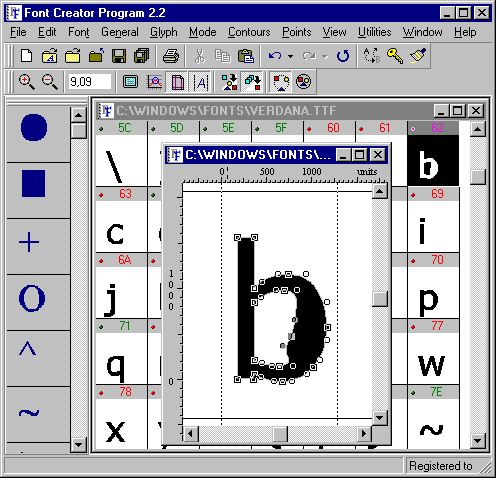
Task: Select the w glyph cell 77
Action: [433, 352]
